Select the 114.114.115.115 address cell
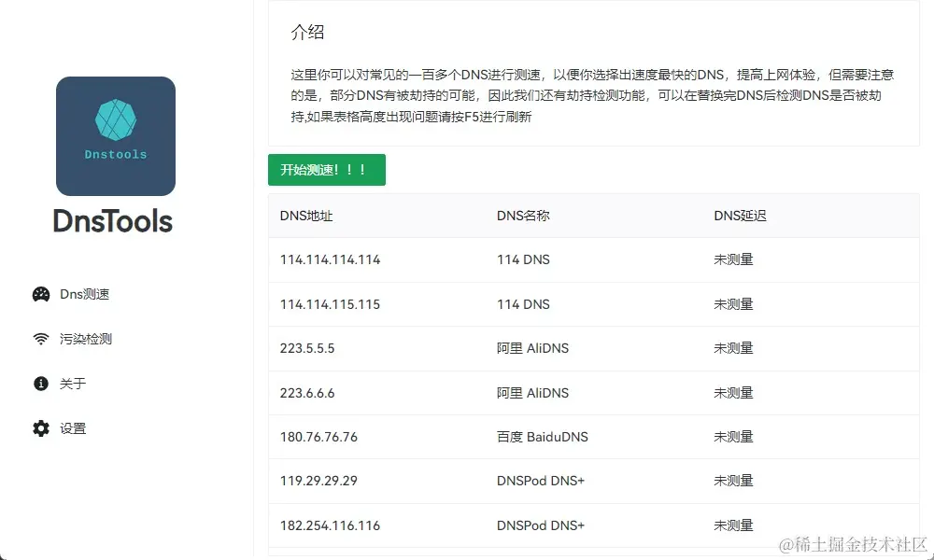This screenshot has height=560, width=934. point(330,304)
